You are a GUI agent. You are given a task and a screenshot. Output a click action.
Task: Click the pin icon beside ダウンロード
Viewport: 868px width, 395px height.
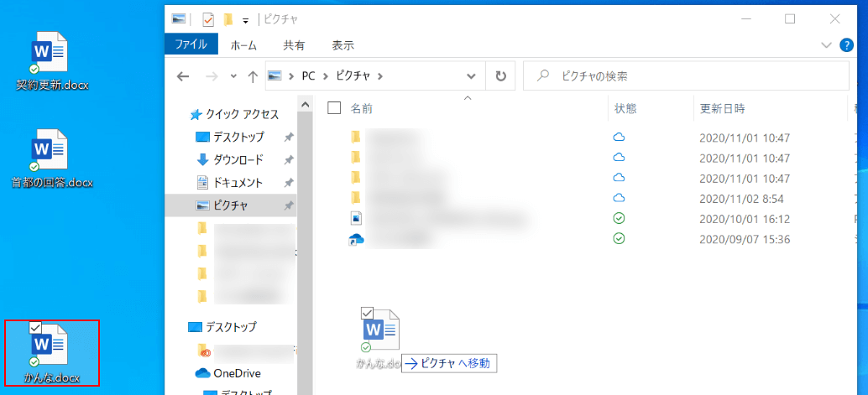point(288,160)
